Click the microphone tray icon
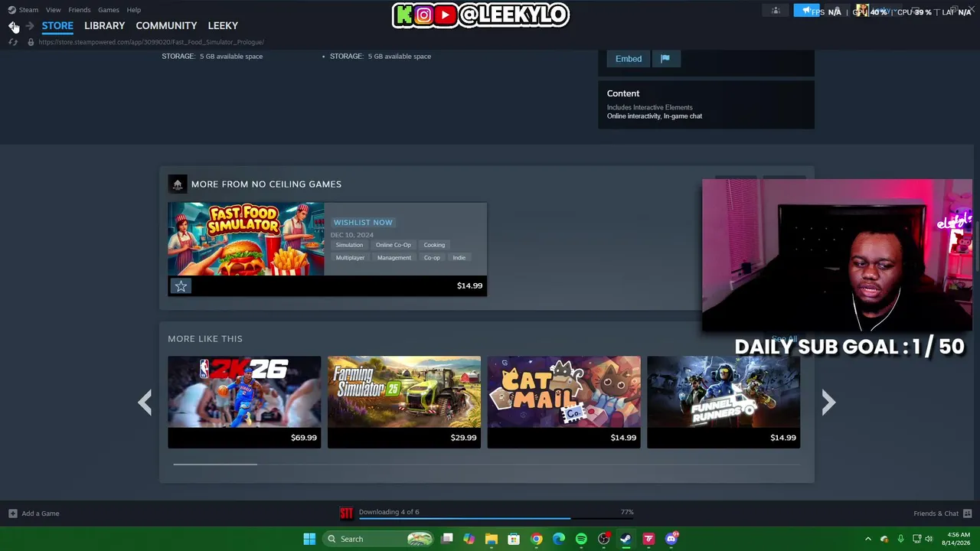980x551 pixels. 901,539
